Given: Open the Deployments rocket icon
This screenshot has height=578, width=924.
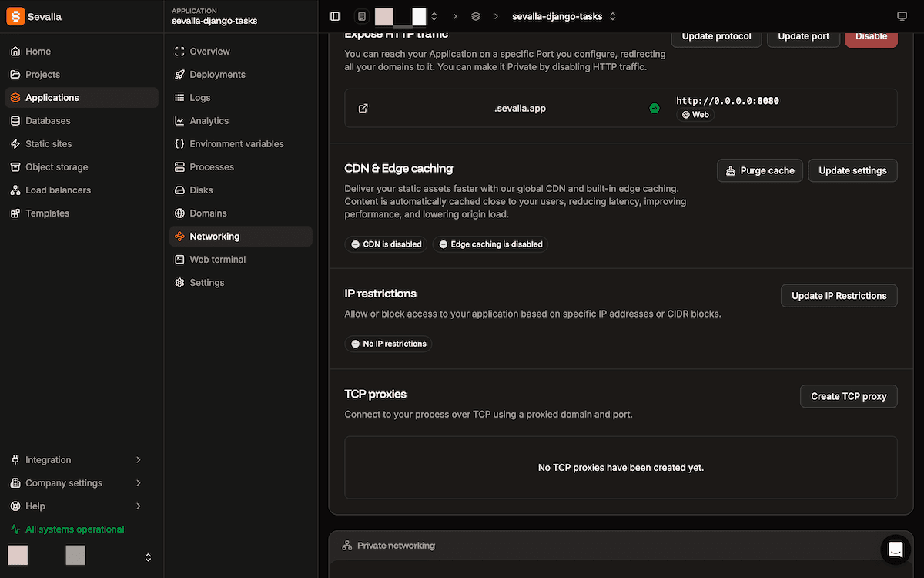Looking at the screenshot, I should coord(179,75).
